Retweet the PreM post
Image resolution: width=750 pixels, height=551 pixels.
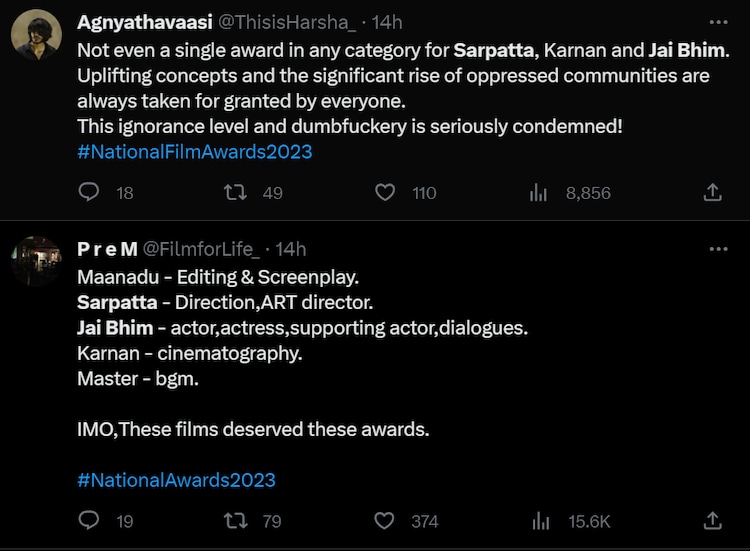pos(237,521)
